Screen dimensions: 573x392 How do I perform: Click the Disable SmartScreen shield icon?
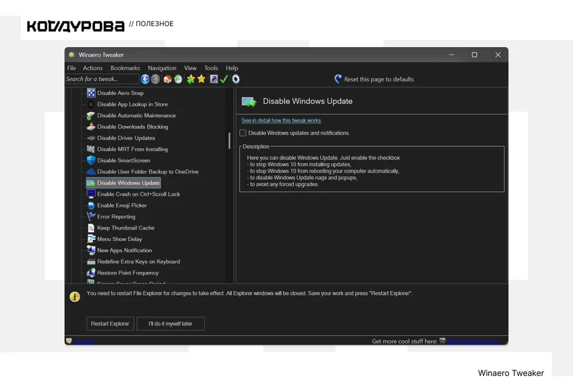pyautogui.click(x=91, y=160)
